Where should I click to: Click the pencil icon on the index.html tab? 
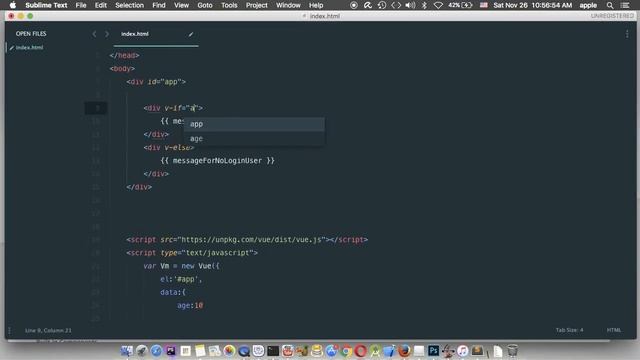(x=191, y=34)
